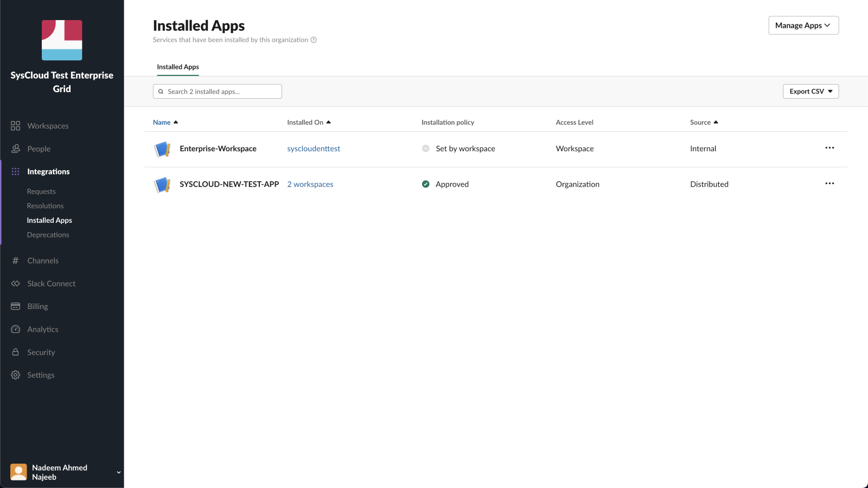Image resolution: width=868 pixels, height=488 pixels.
Task: Open the Settings gear in the sidebar
Action: tap(15, 375)
